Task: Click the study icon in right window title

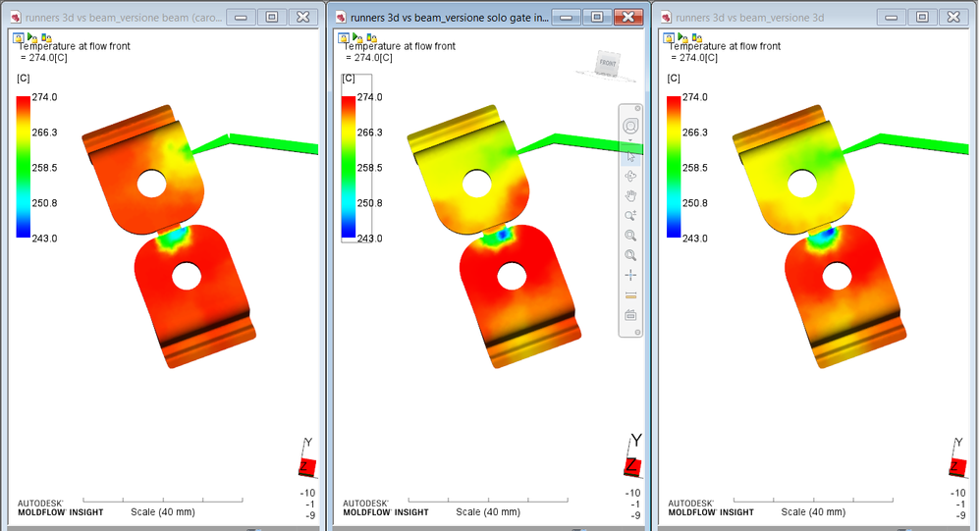Action: [666, 18]
